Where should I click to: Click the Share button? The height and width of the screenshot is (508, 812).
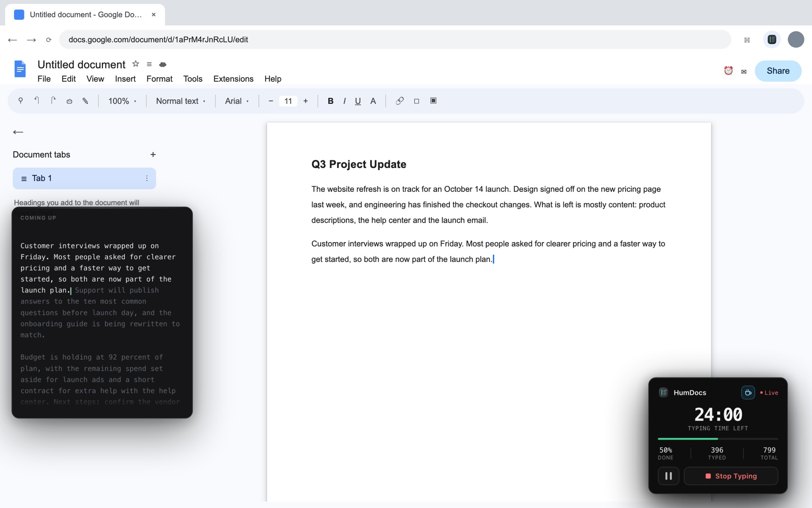778,71
